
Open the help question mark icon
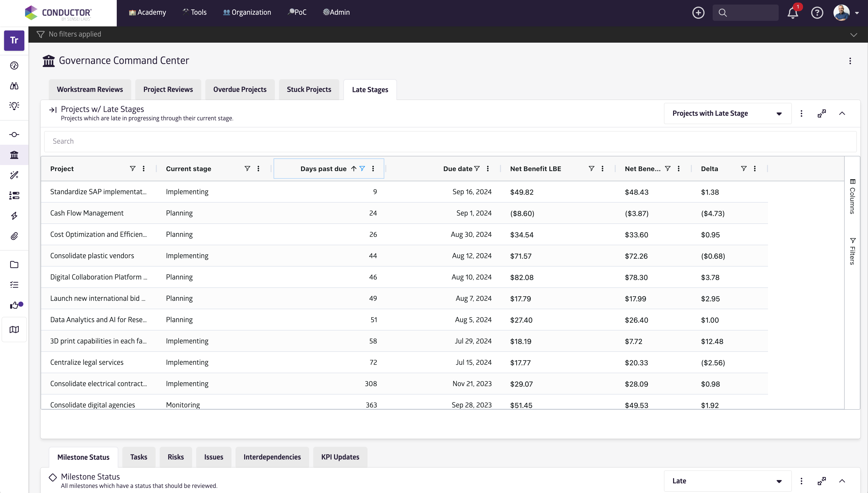coord(817,13)
